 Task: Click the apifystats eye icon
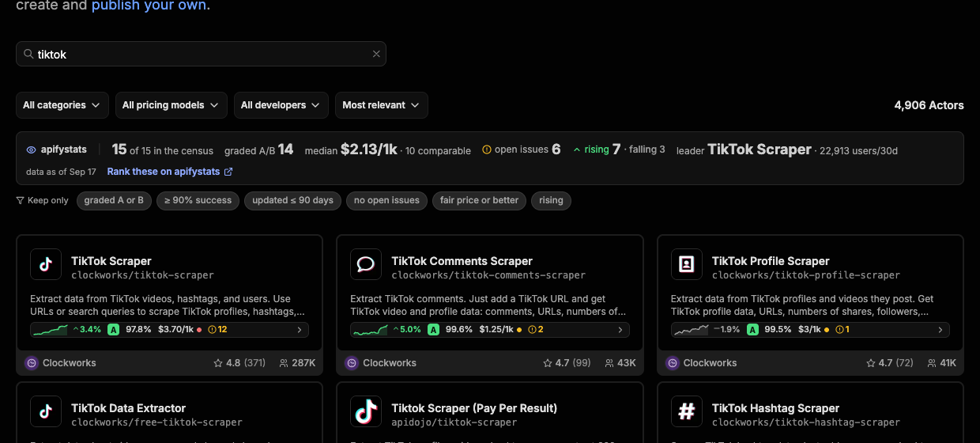tap(32, 150)
